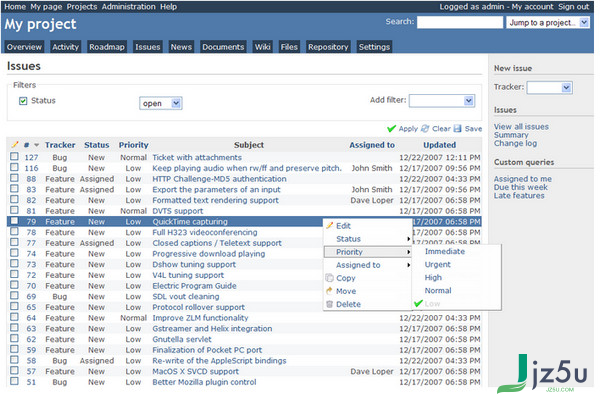Image resolution: width=600 pixels, height=394 pixels.
Task: Check the box for issue 116
Action: [x=15, y=167]
